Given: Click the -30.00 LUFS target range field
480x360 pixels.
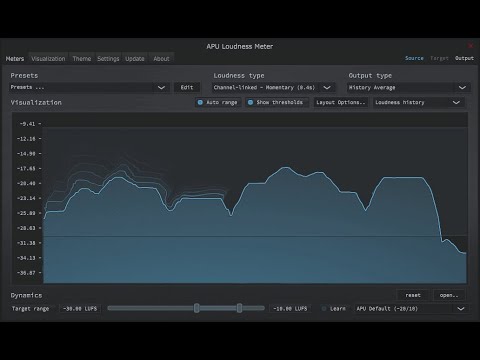Looking at the screenshot, I should click(80, 309).
